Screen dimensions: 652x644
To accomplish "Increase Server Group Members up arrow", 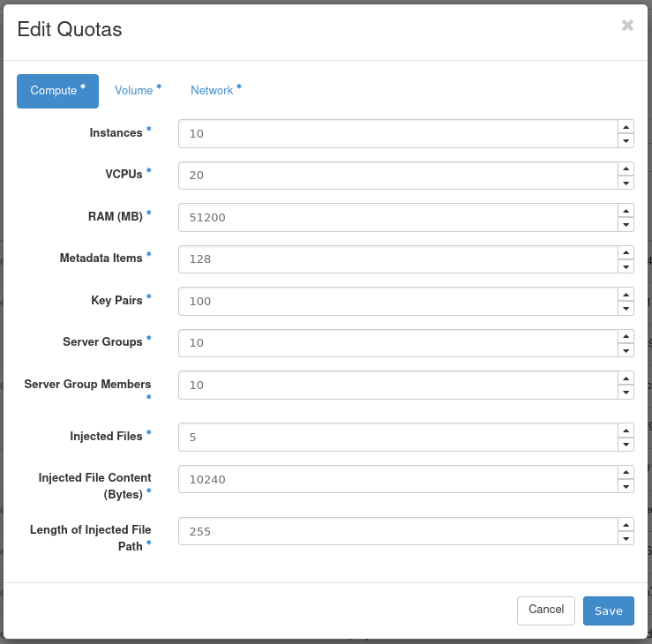I will [x=626, y=378].
